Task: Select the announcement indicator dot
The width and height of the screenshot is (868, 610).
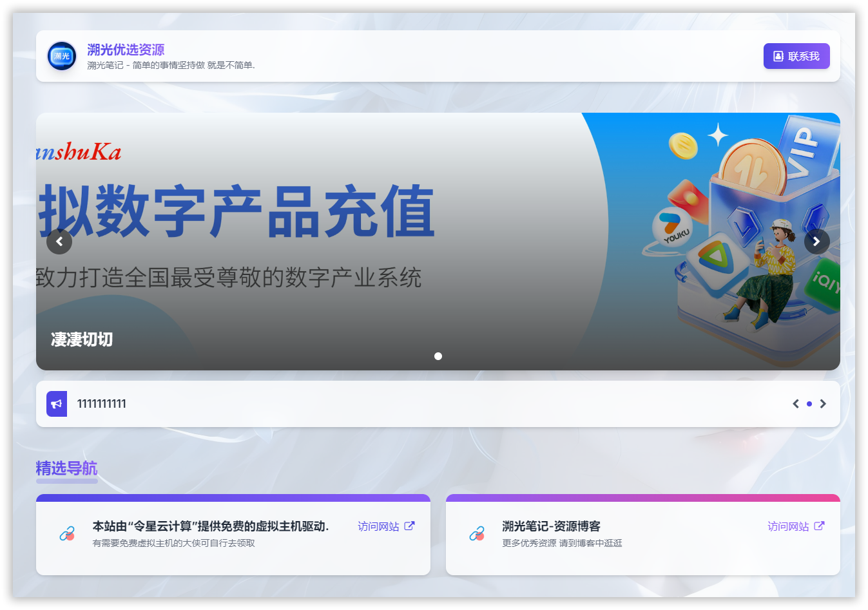Action: click(x=809, y=404)
